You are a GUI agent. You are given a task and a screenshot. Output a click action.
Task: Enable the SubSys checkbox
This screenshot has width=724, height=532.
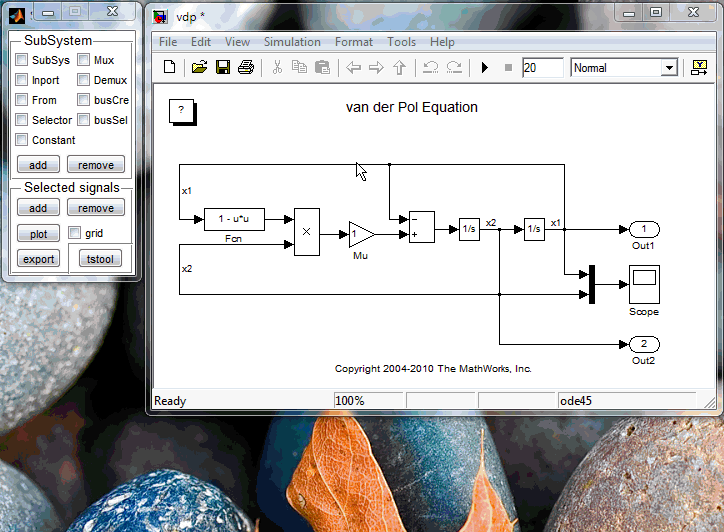22,60
